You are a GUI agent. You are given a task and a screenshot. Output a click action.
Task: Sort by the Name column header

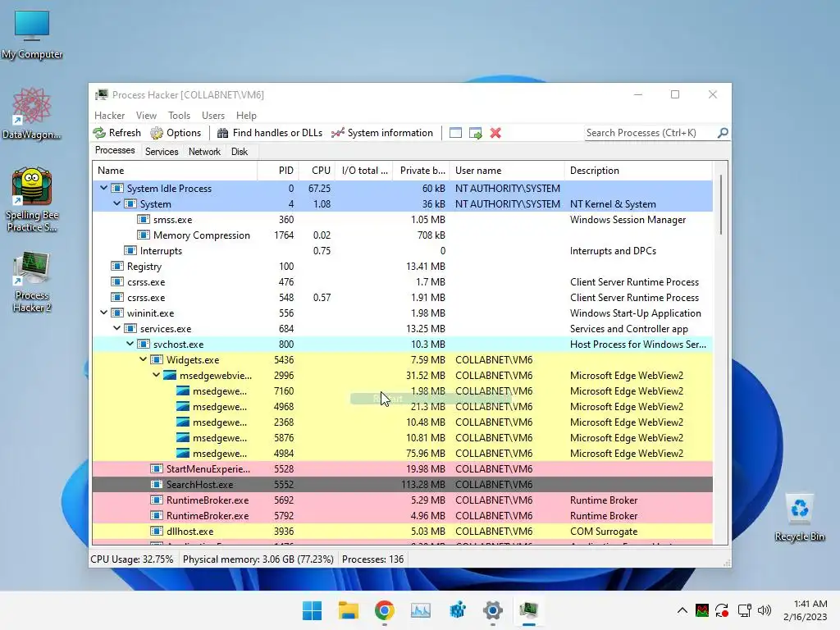pyautogui.click(x=175, y=171)
